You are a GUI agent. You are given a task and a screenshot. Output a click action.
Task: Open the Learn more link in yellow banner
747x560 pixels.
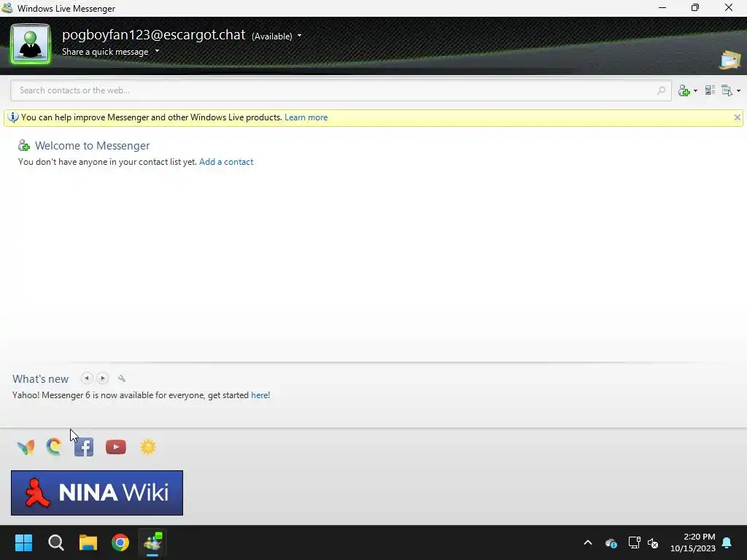tap(306, 117)
